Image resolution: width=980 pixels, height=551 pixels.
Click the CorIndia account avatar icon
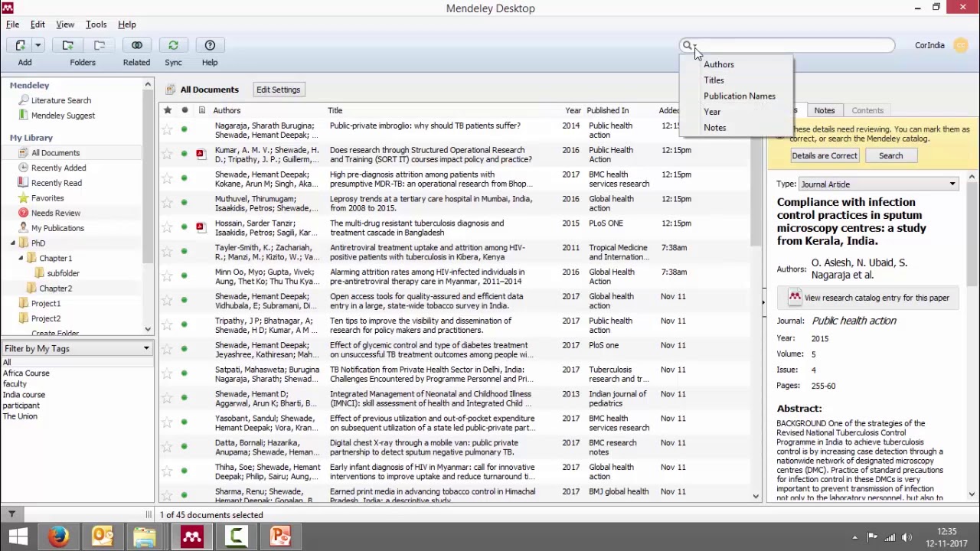pyautogui.click(x=960, y=45)
